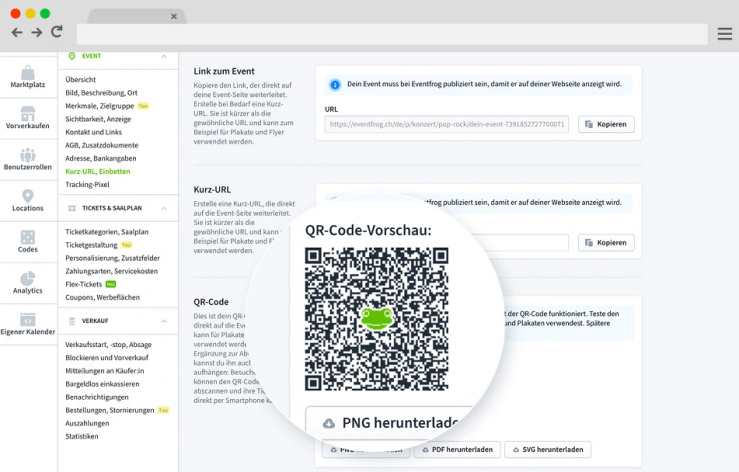Image resolution: width=739 pixels, height=472 pixels.
Task: Click the event URL input field
Action: pos(446,124)
